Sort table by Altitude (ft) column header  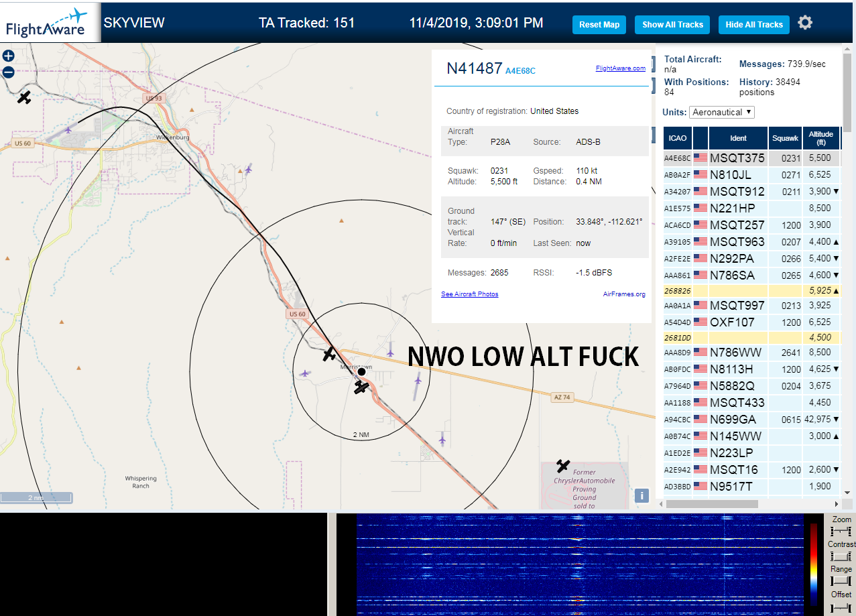[821, 138]
